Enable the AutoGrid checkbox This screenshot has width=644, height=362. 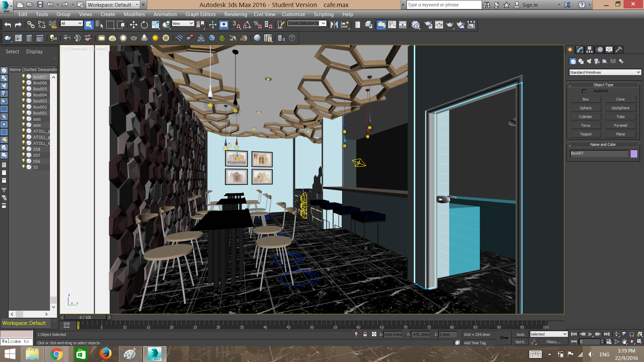(584, 91)
